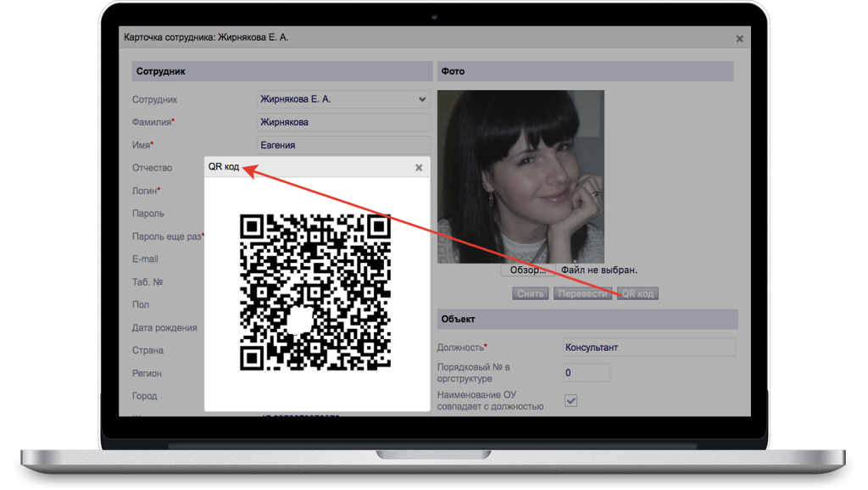Image resolution: width=868 pixels, height=490 pixels.
Task: Click the employee photo thumbnail
Action: pos(520,176)
